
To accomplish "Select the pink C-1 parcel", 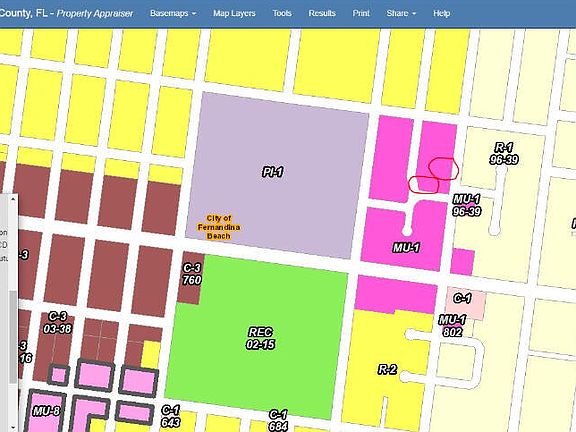I will pos(465,302).
